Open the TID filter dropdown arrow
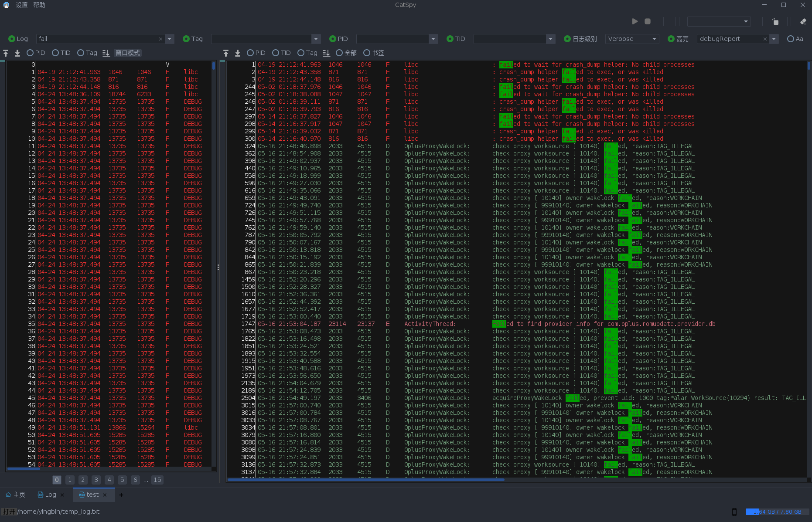 point(550,39)
